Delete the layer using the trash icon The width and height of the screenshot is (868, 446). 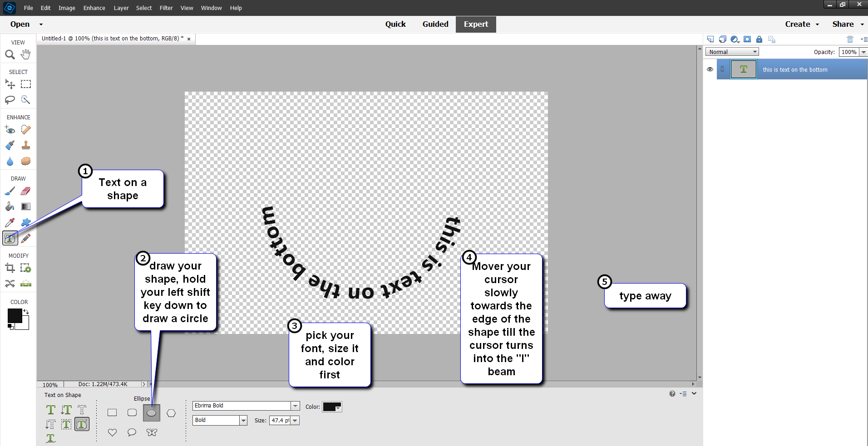coord(849,39)
